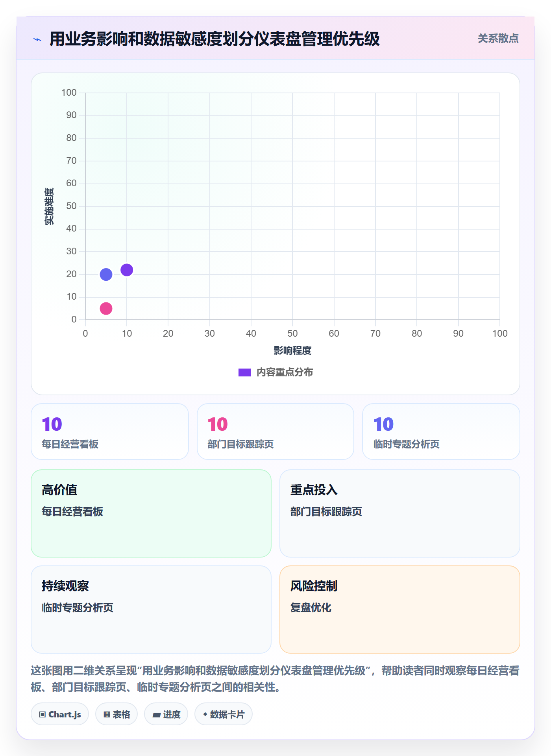
Task: Click the 影响程度 x-axis title
Action: [x=292, y=350]
